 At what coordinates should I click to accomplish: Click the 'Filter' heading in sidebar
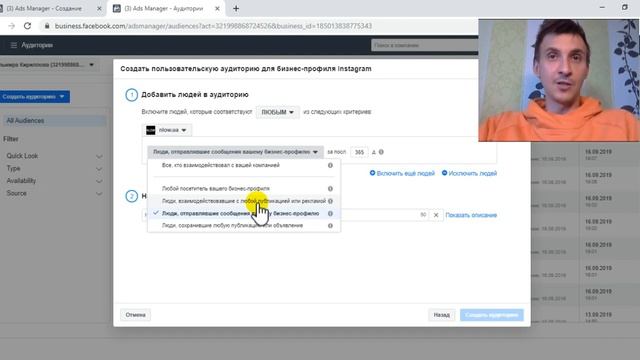[x=11, y=139]
